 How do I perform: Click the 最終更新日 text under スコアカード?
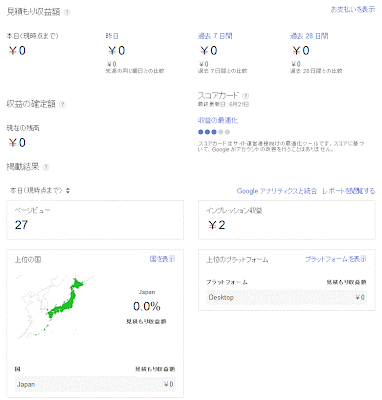[x=223, y=104]
